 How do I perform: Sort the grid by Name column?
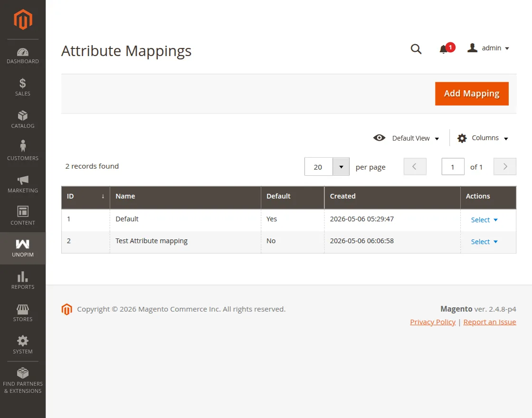185,197
